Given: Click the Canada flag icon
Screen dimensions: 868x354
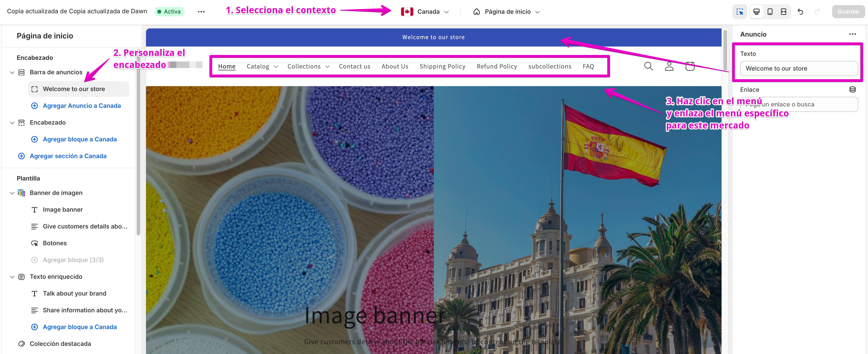Looking at the screenshot, I should (407, 11).
